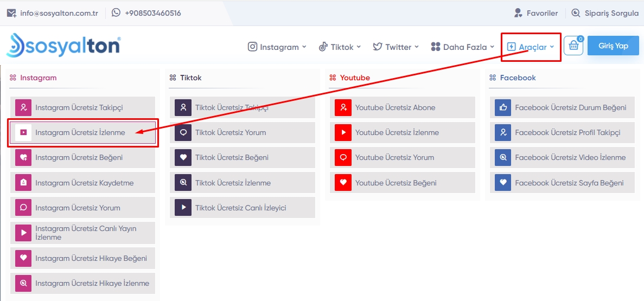Expand the Tiktok navigation dropdown
This screenshot has height=301, width=644.
(x=340, y=47)
